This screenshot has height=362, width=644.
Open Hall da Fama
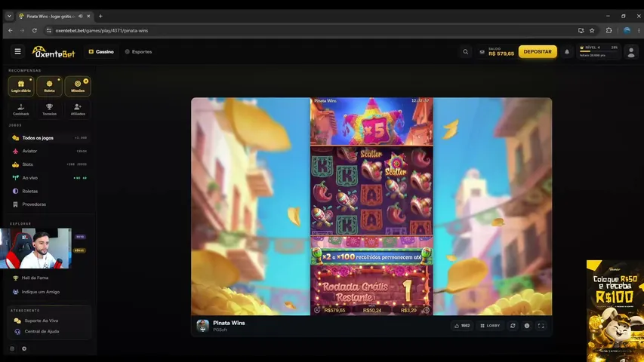(49, 278)
